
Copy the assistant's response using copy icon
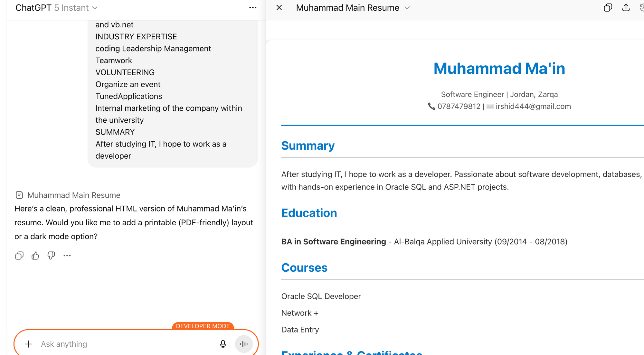(x=19, y=255)
